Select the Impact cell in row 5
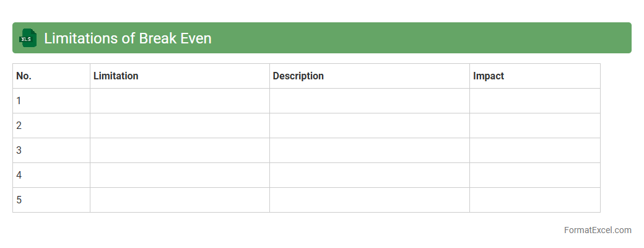This screenshot has height=248, width=644. click(x=534, y=200)
